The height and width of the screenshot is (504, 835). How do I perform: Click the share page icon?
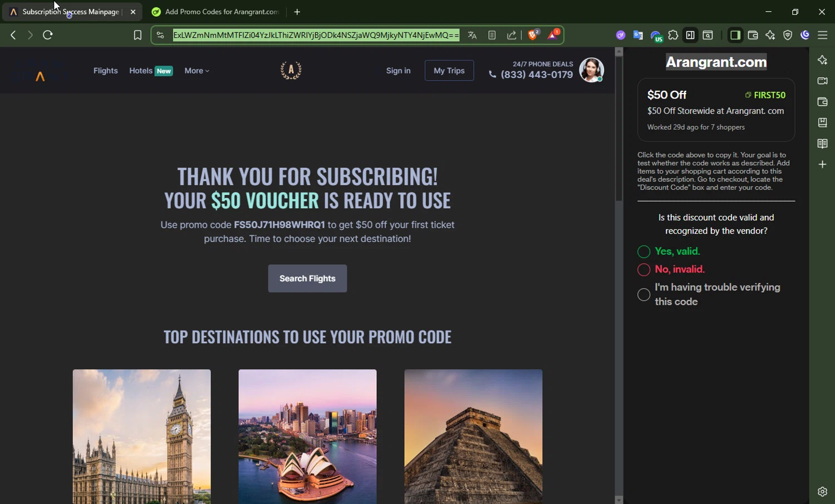coord(512,35)
